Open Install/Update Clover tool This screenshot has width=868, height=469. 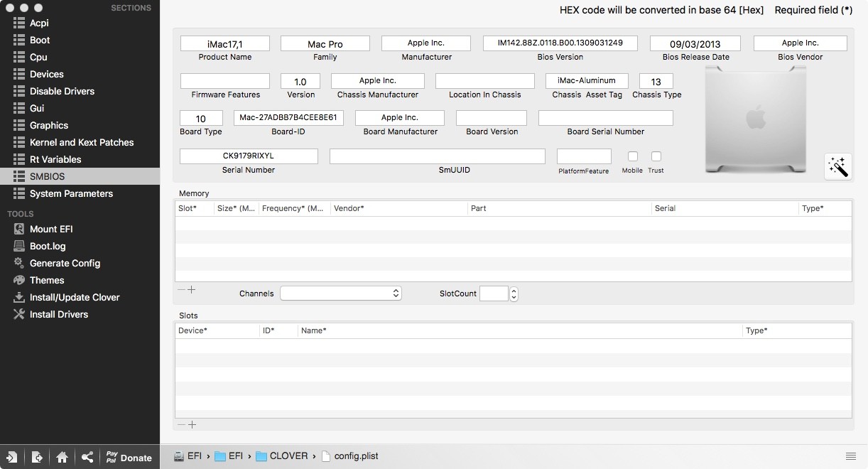tap(75, 297)
